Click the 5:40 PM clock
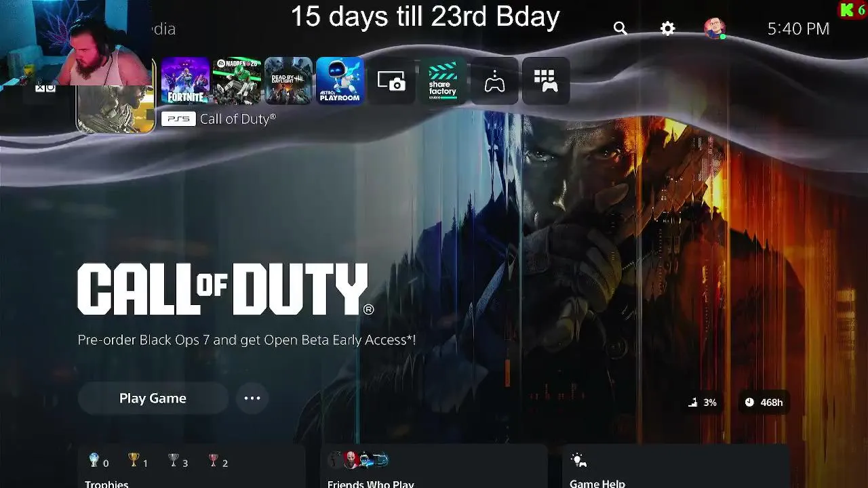868x488 pixels. [x=798, y=28]
